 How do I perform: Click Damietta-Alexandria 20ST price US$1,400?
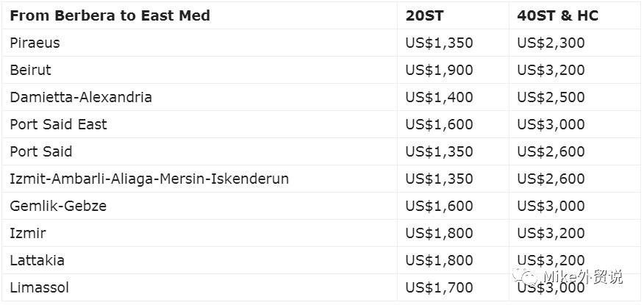click(x=439, y=97)
